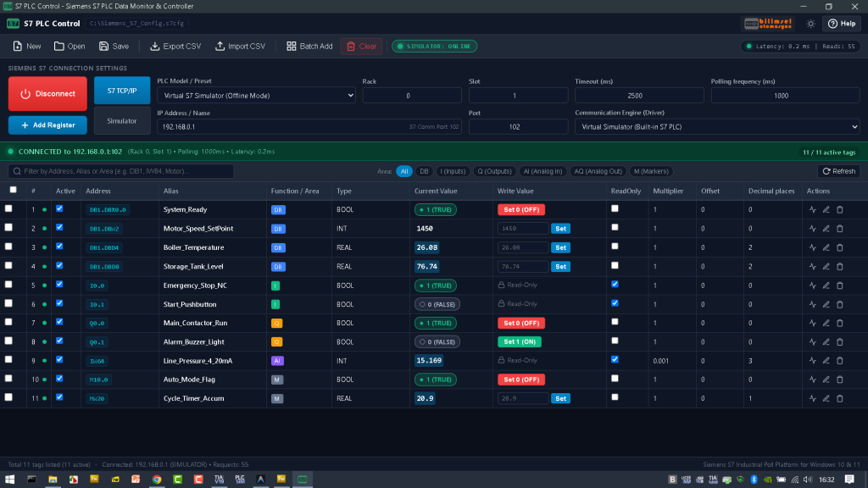868x488 pixels.
Task: Open the Chrome icon in the taskbar
Action: [157, 480]
